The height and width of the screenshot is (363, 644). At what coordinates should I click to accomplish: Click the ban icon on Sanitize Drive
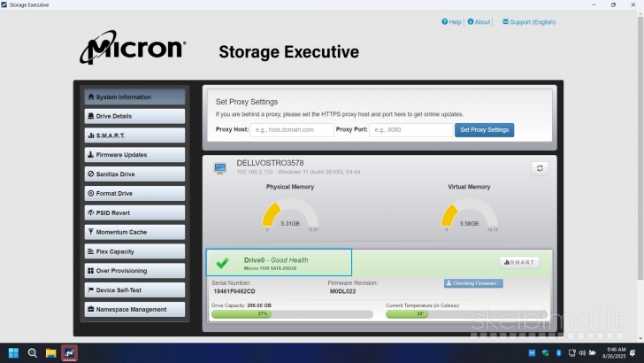[91, 174]
